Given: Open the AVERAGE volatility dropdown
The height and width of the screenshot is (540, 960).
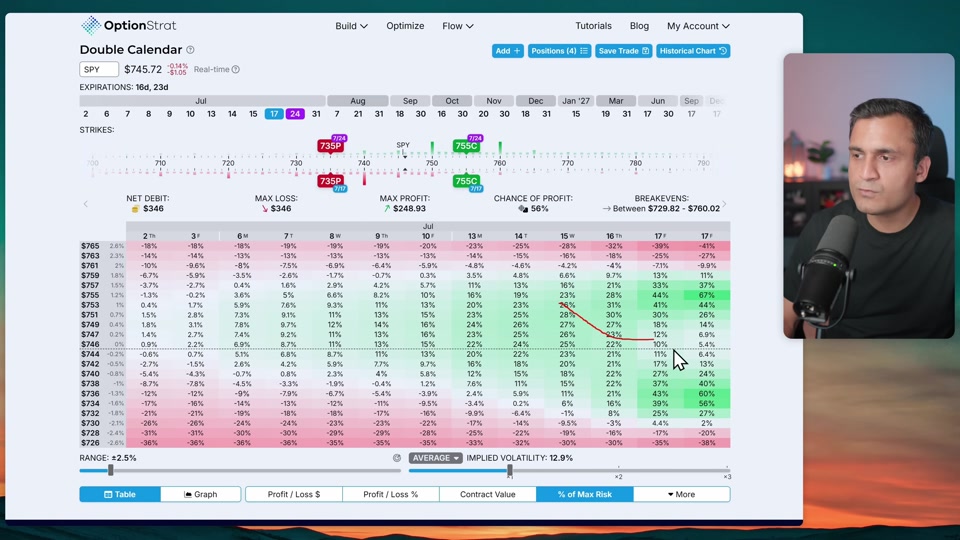Looking at the screenshot, I should coord(435,458).
